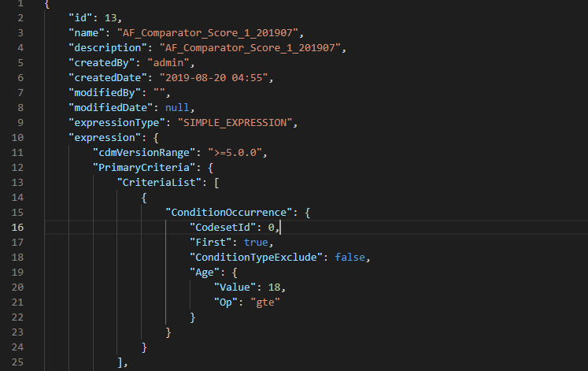Click the closing bracket on line 25

pyautogui.click(x=120, y=363)
